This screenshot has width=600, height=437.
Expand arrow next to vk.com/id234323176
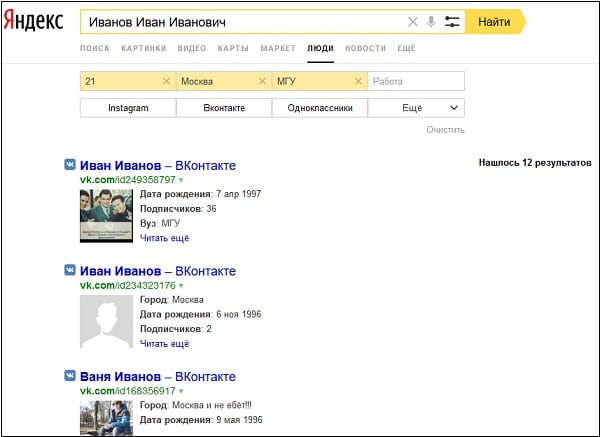tap(181, 285)
